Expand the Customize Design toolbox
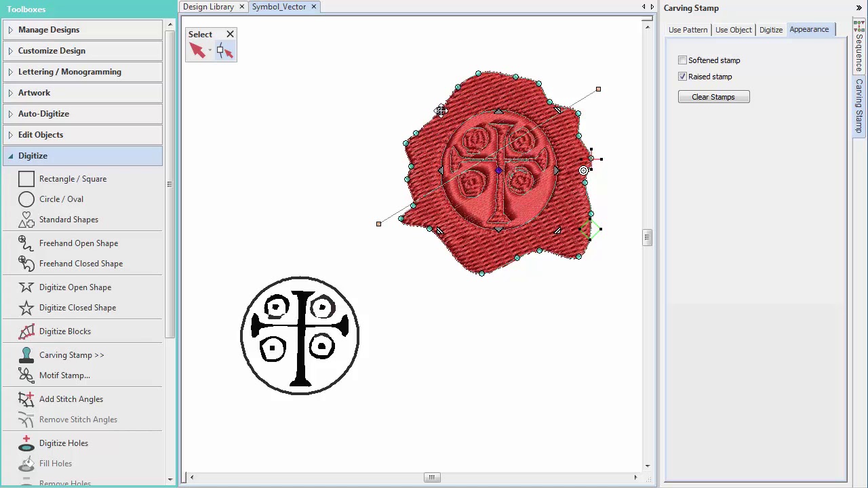This screenshot has height=488, width=868. tap(83, 51)
